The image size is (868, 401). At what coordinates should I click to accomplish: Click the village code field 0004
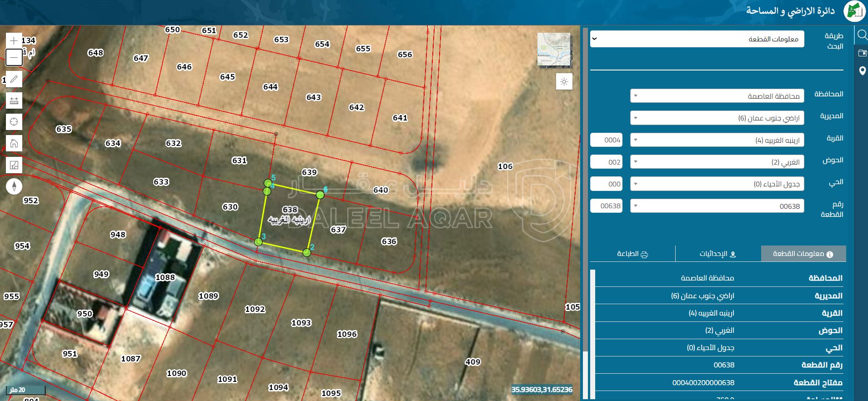[x=606, y=140]
